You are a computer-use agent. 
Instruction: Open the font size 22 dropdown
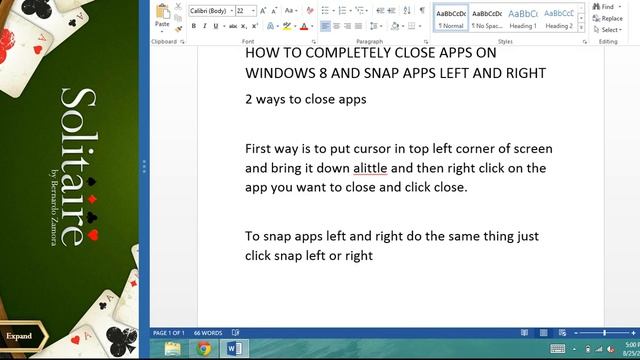(253, 11)
